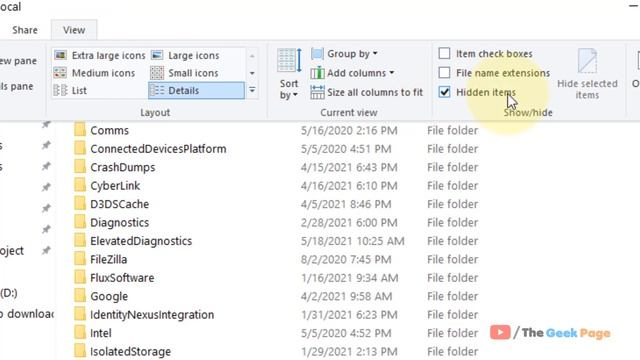The width and height of the screenshot is (640, 360).
Task: Open the View ribbon tab
Action: pos(74,30)
